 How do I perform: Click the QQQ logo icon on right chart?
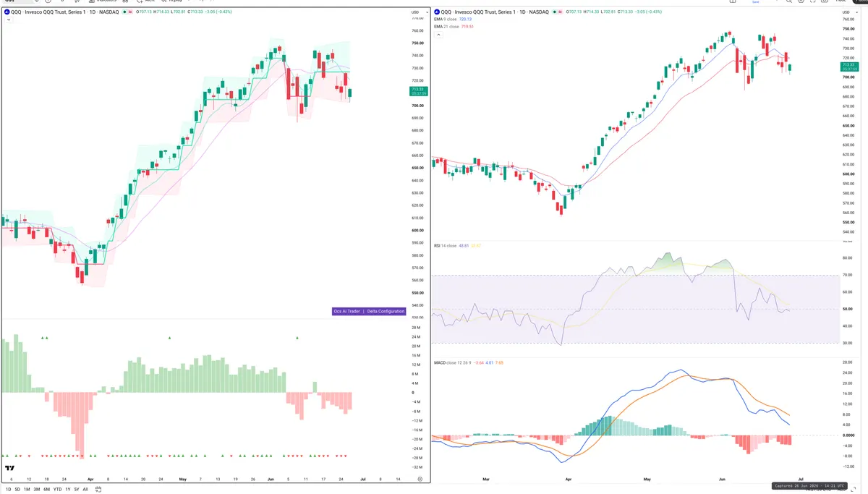coord(437,12)
